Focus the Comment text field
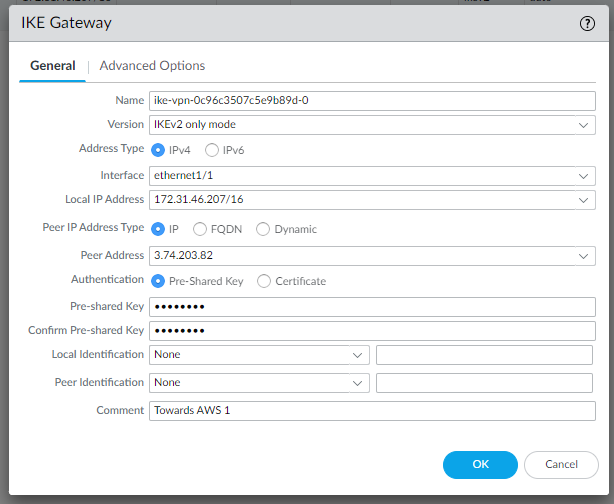This screenshot has height=504, width=614. [371, 410]
